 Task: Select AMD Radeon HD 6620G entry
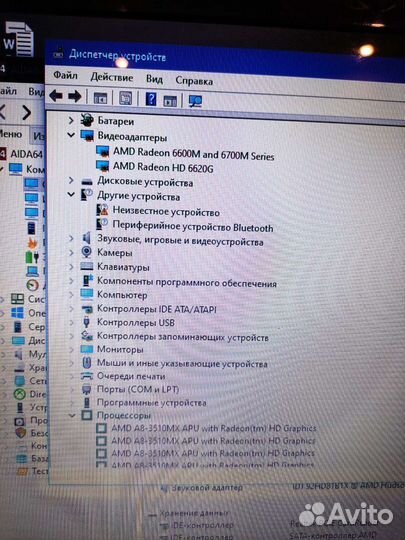(x=163, y=167)
